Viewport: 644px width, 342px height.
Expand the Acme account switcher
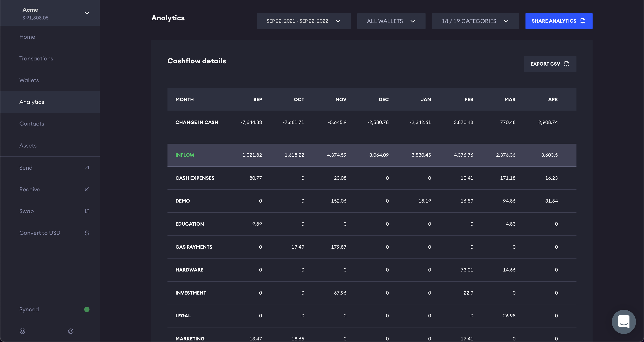(87, 13)
